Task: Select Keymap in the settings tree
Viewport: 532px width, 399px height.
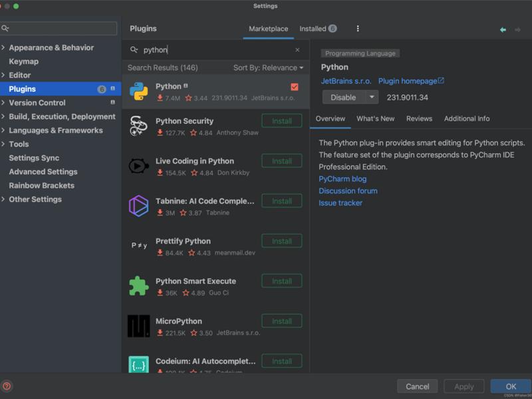Action: [x=23, y=61]
